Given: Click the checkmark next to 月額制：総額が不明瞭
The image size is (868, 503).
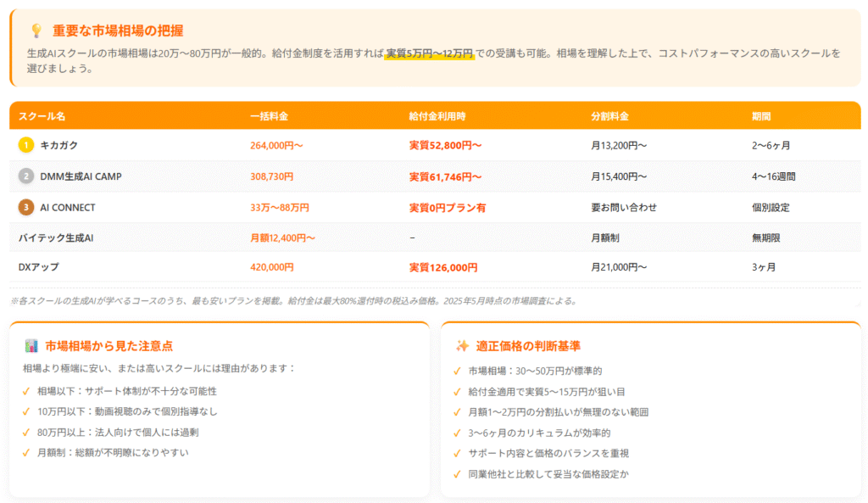Looking at the screenshot, I should click(26, 453).
